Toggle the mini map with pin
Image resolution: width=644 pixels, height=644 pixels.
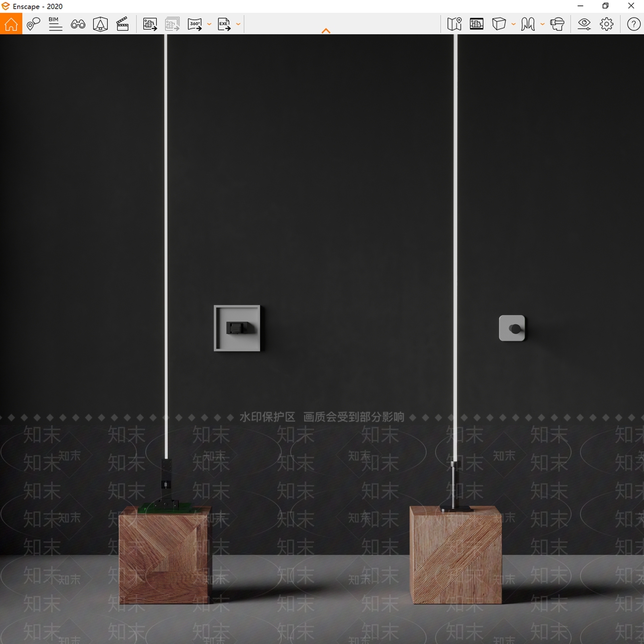[x=454, y=24]
